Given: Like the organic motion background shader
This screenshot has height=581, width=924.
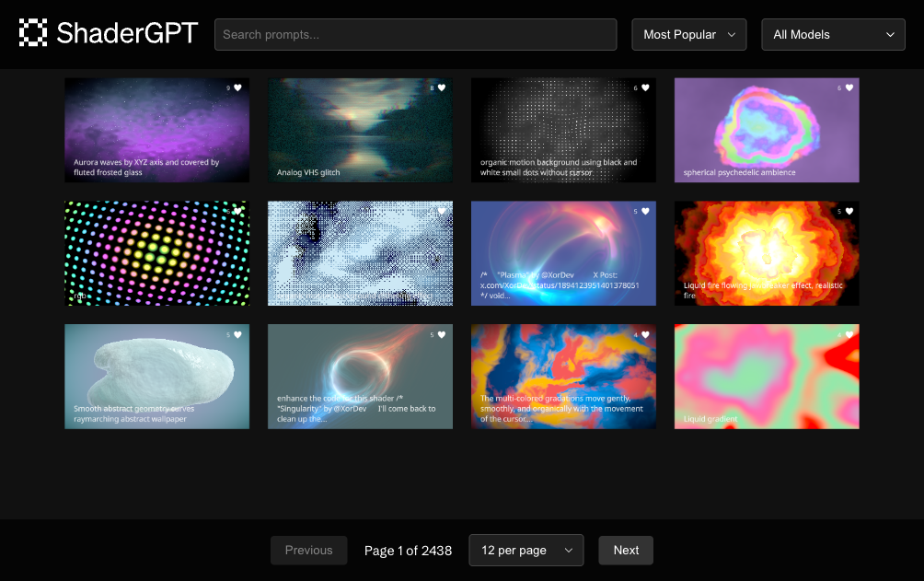Looking at the screenshot, I should 644,88.
